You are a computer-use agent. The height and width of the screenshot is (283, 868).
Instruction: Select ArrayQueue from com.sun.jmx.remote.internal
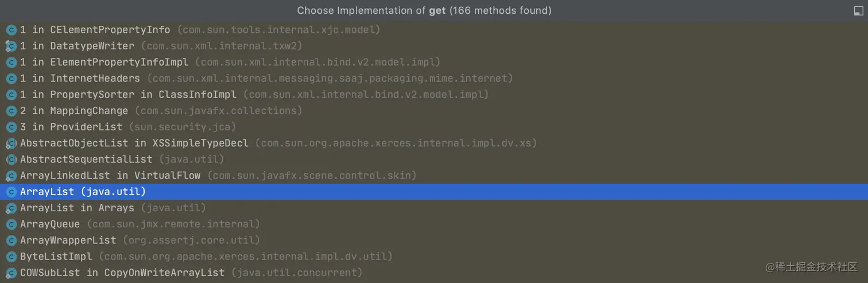pos(434,224)
